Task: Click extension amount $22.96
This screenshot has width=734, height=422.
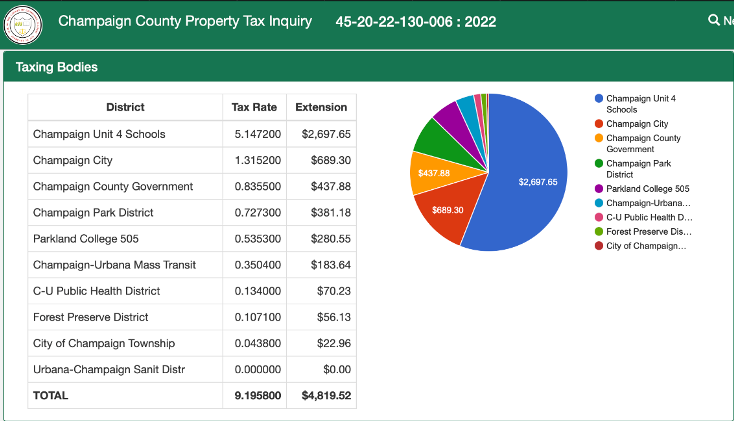Action: tap(334, 343)
